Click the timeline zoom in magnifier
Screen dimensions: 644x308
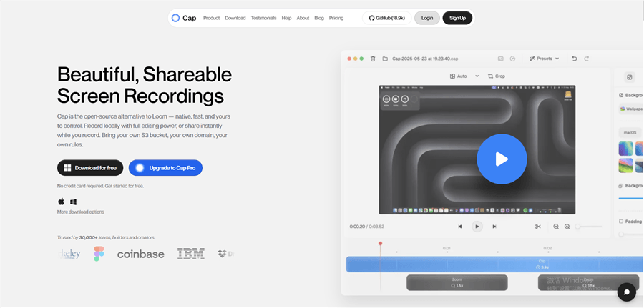(x=567, y=227)
